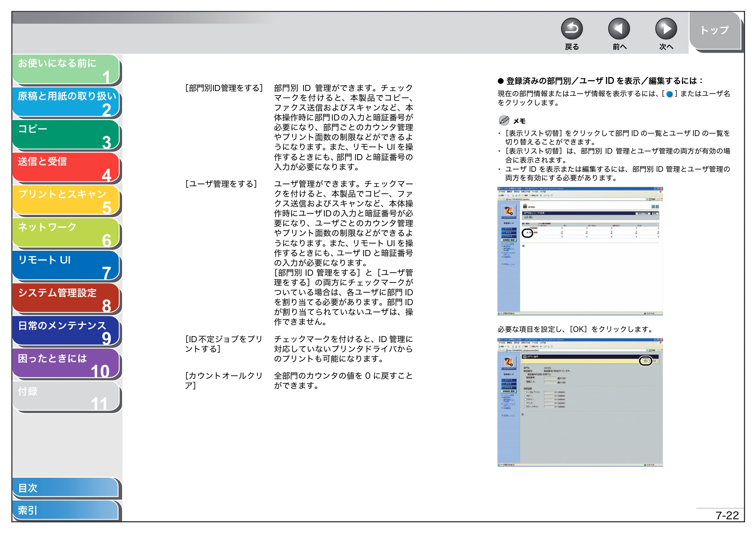The width and height of the screenshot is (756, 534).
Task: Open chapter 3 コピー
Action: (x=66, y=135)
